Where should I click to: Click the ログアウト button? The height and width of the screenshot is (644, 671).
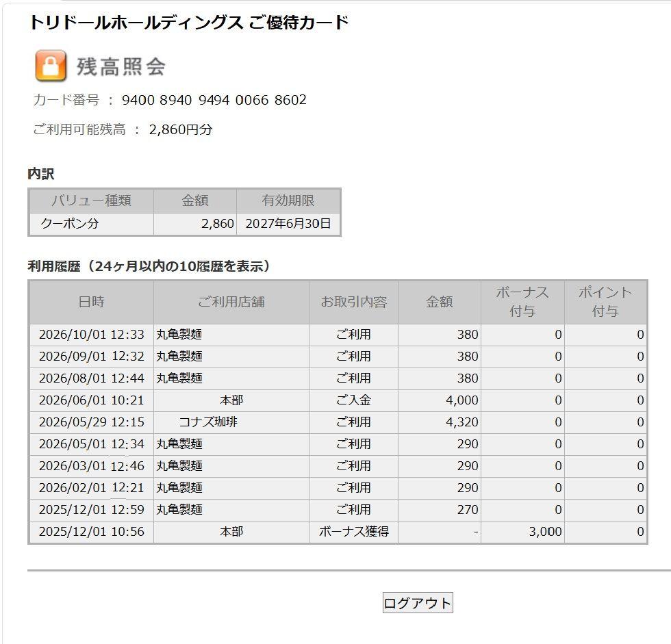tap(418, 602)
